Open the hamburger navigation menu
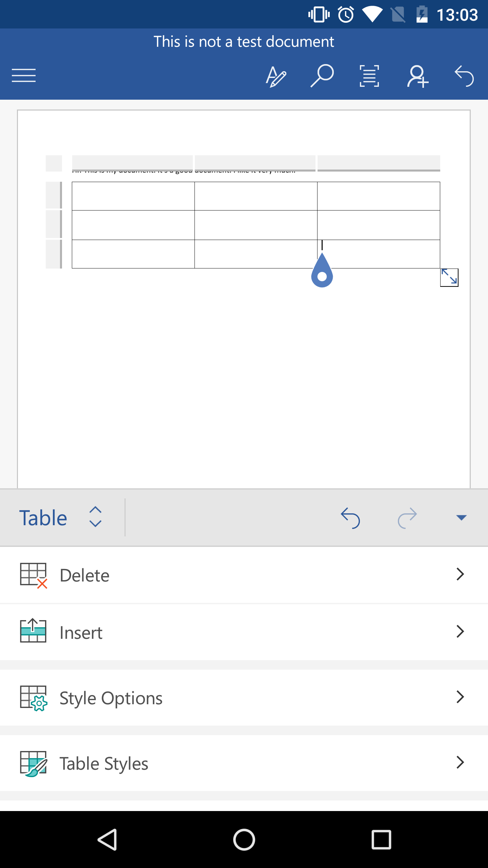 pos(24,75)
